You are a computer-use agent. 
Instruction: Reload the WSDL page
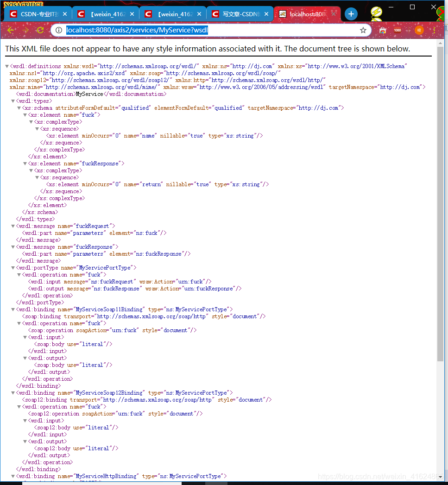click(40, 30)
